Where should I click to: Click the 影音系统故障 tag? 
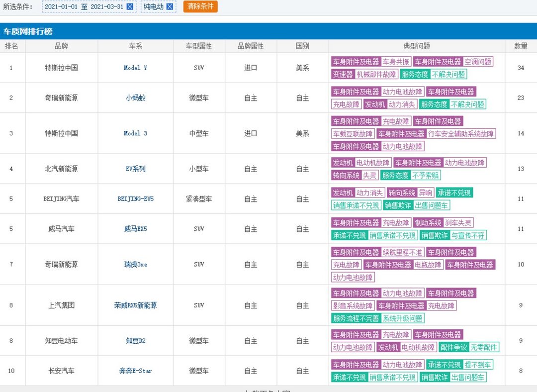pyautogui.click(x=353, y=305)
